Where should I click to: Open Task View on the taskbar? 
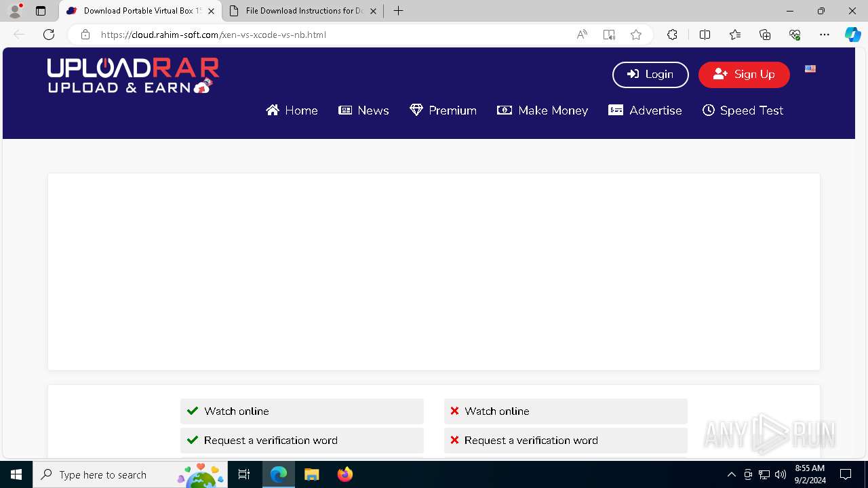[x=245, y=474]
